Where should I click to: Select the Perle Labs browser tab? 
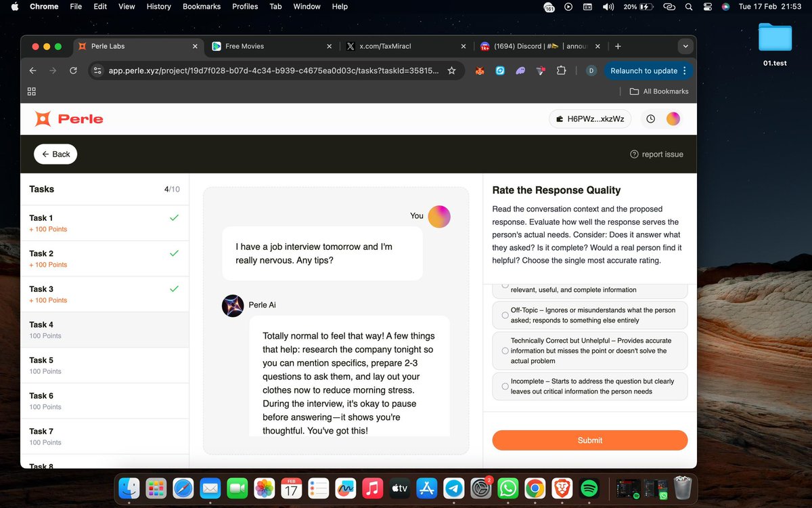pos(137,46)
